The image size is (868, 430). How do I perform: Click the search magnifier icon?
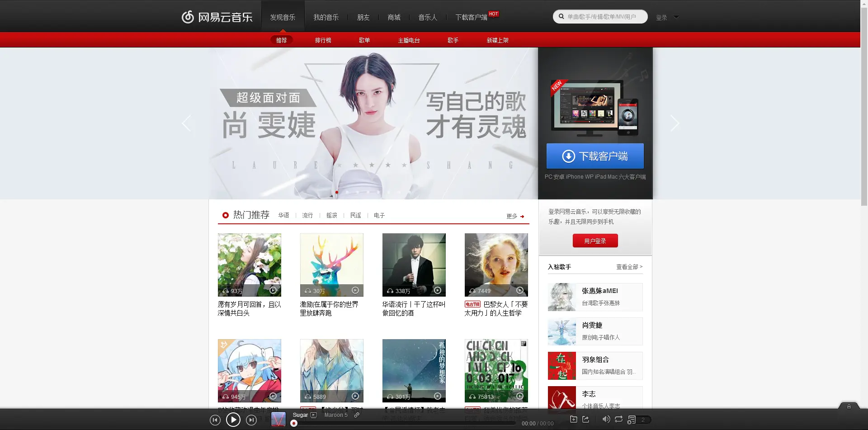pyautogui.click(x=561, y=17)
